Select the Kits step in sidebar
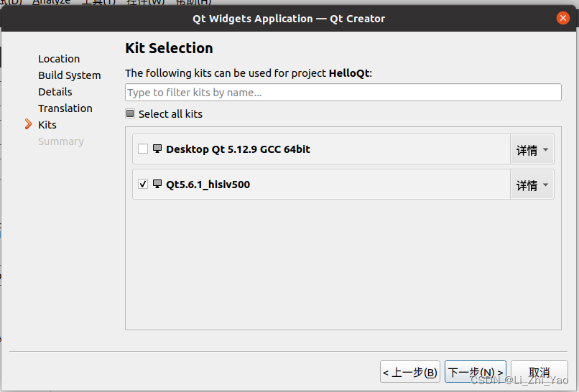 [x=47, y=125]
